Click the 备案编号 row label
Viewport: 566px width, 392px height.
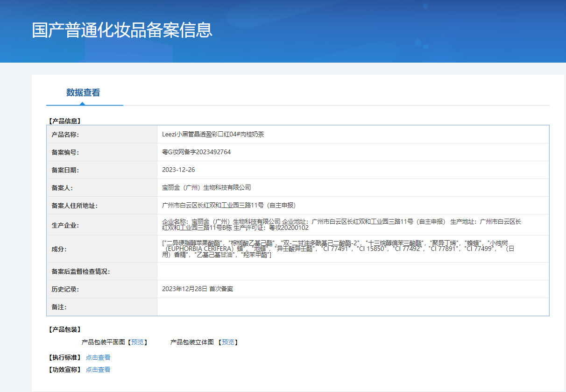click(x=65, y=152)
